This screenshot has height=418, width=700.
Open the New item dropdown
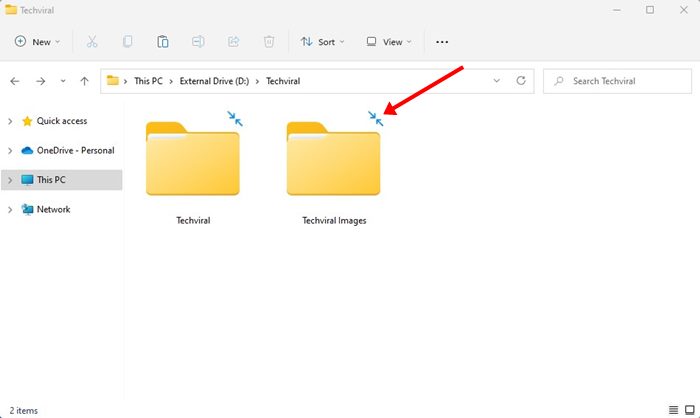click(38, 42)
